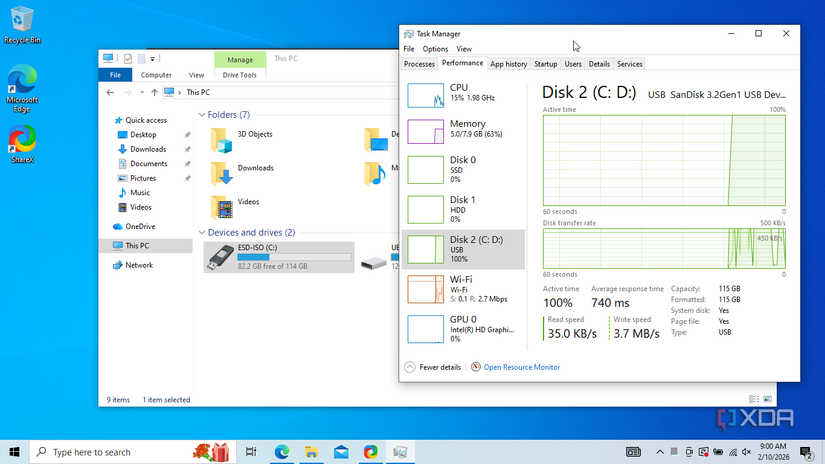Click Explorer Forward arrow button
The height and width of the screenshot is (464, 825).
click(x=127, y=92)
